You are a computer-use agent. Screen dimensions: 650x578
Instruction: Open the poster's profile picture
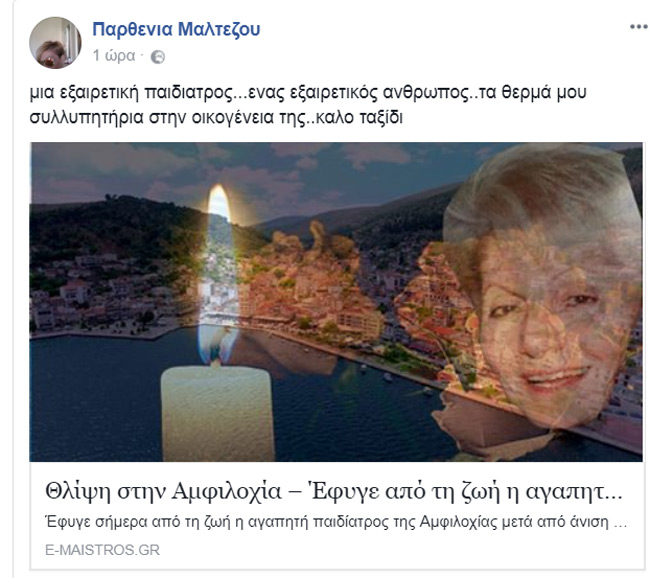pos(55,43)
